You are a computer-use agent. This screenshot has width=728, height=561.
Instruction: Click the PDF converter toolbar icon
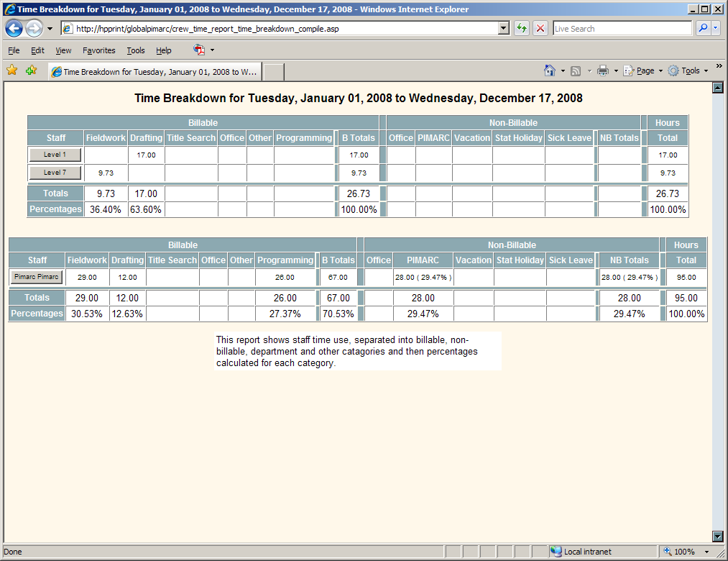click(199, 50)
